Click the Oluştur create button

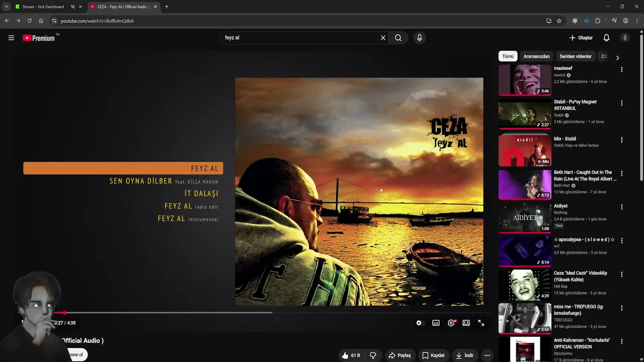pos(581,38)
